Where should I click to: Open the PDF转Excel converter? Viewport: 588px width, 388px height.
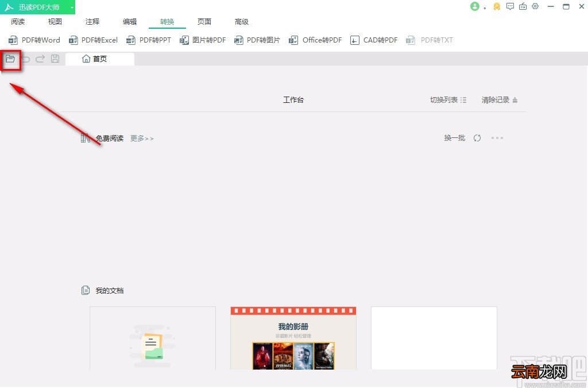point(93,40)
